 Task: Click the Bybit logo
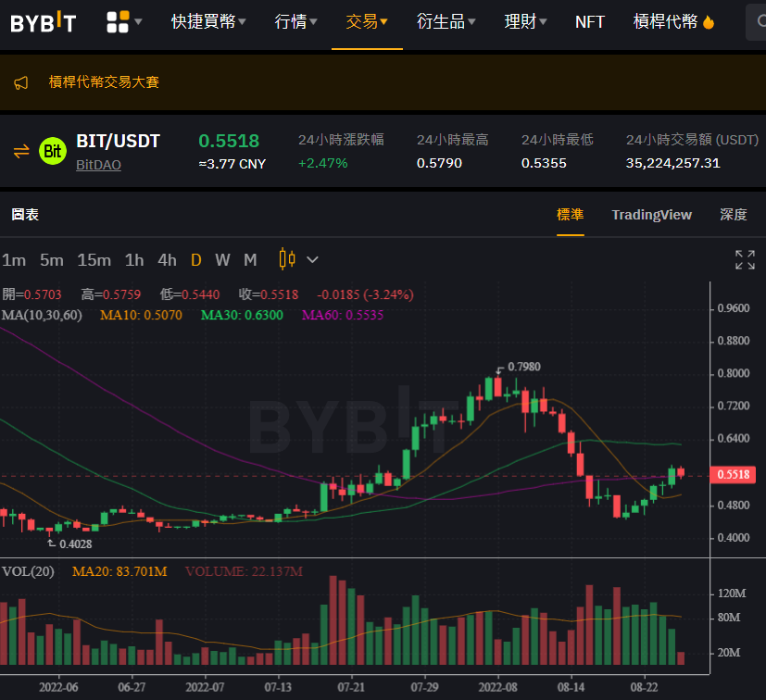43,22
